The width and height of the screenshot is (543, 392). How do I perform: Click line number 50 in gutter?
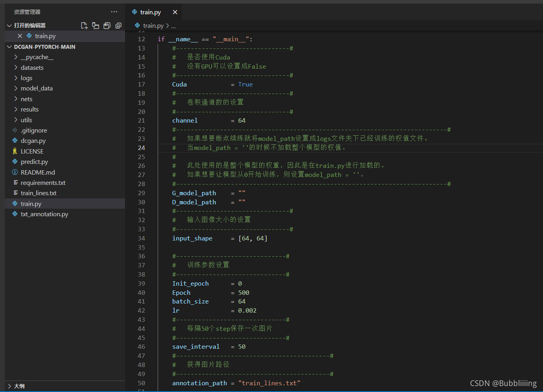pyautogui.click(x=141, y=383)
